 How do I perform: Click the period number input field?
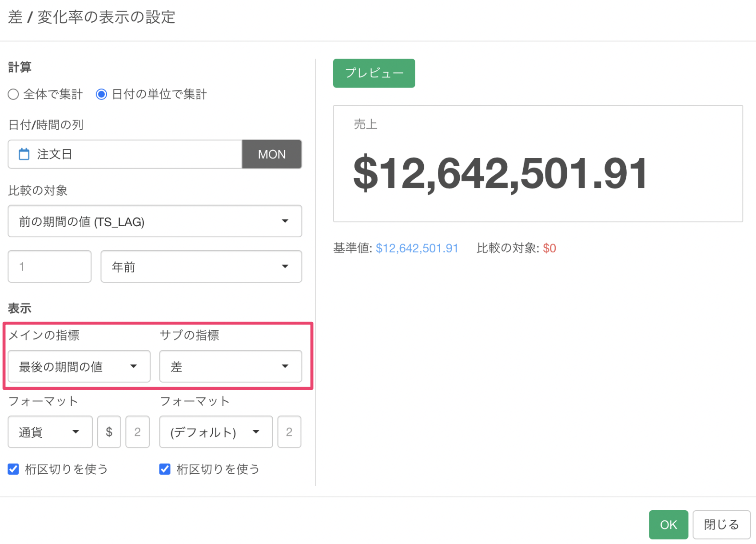(49, 267)
